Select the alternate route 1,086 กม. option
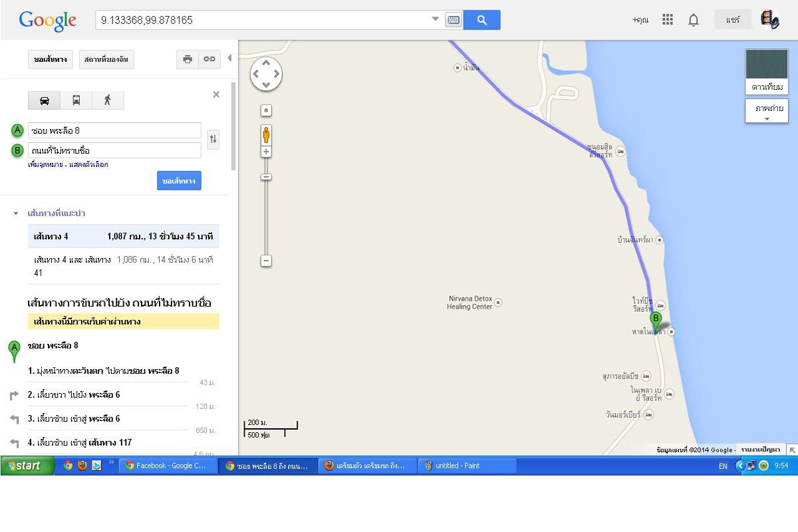The image size is (798, 532). tap(124, 266)
